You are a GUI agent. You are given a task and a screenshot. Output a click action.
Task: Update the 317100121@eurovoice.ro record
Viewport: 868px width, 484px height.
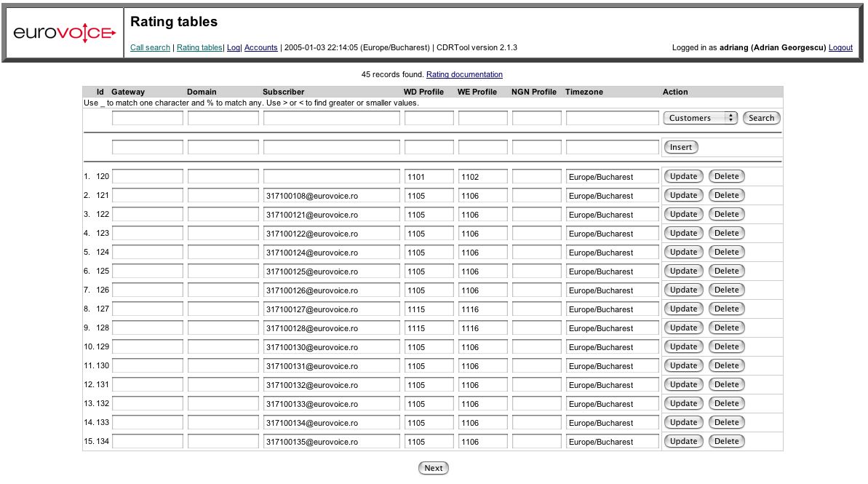[684, 214]
